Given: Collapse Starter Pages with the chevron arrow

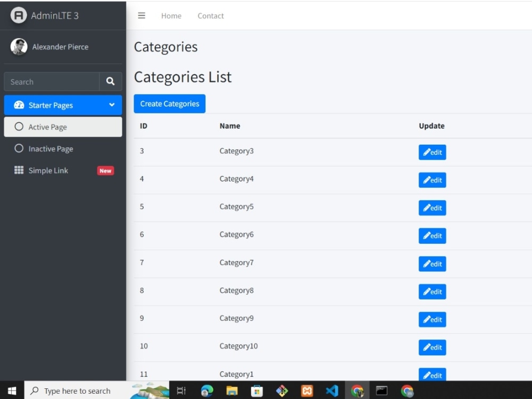Looking at the screenshot, I should pos(112,105).
